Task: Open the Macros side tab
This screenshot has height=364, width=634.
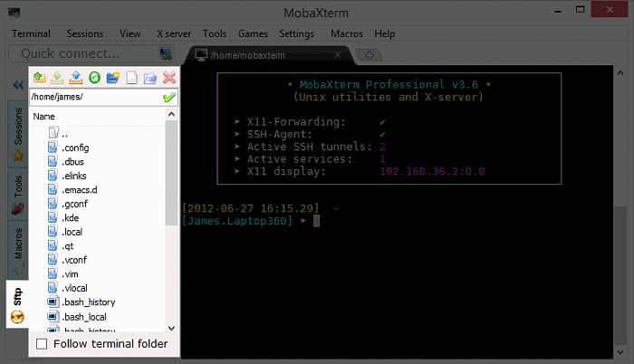Action: tap(18, 250)
